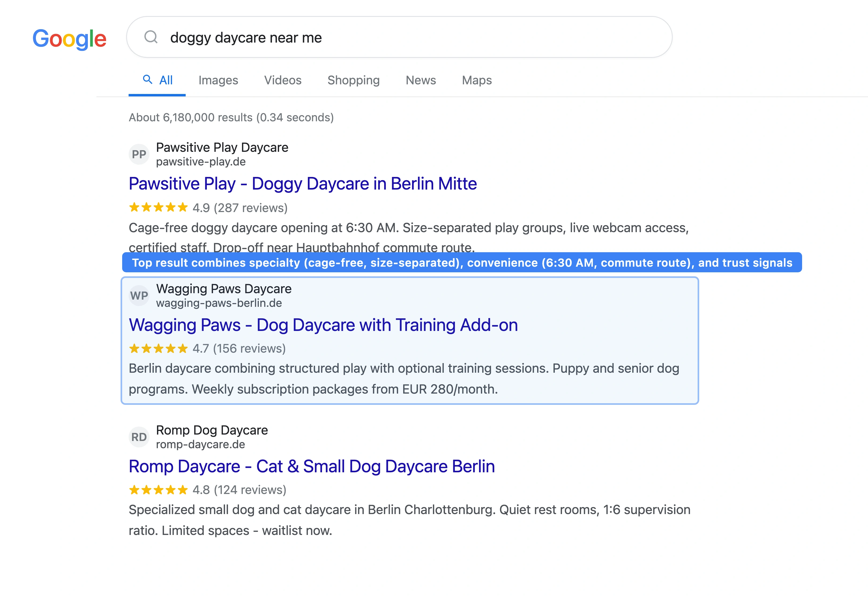Open the Maps results tab
This screenshot has height=596, width=868.
point(476,80)
